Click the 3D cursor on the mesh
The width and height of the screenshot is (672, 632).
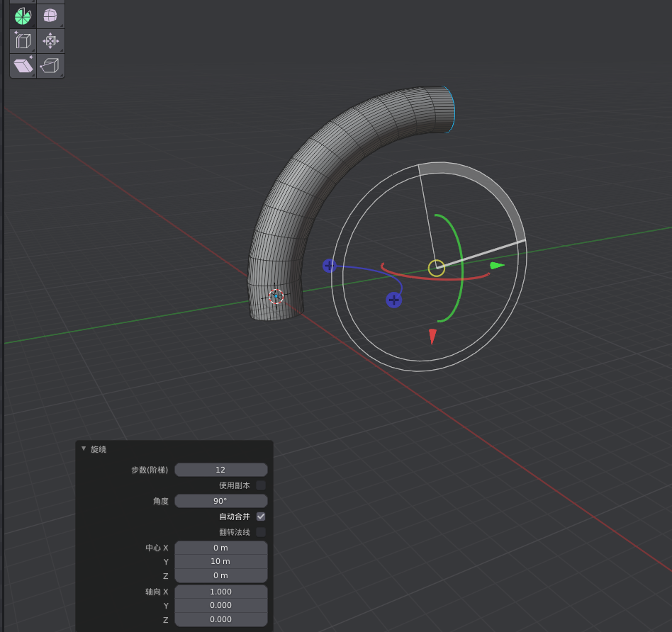[x=276, y=296]
